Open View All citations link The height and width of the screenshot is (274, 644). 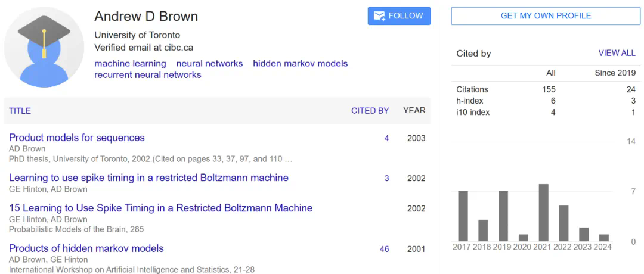tap(617, 53)
